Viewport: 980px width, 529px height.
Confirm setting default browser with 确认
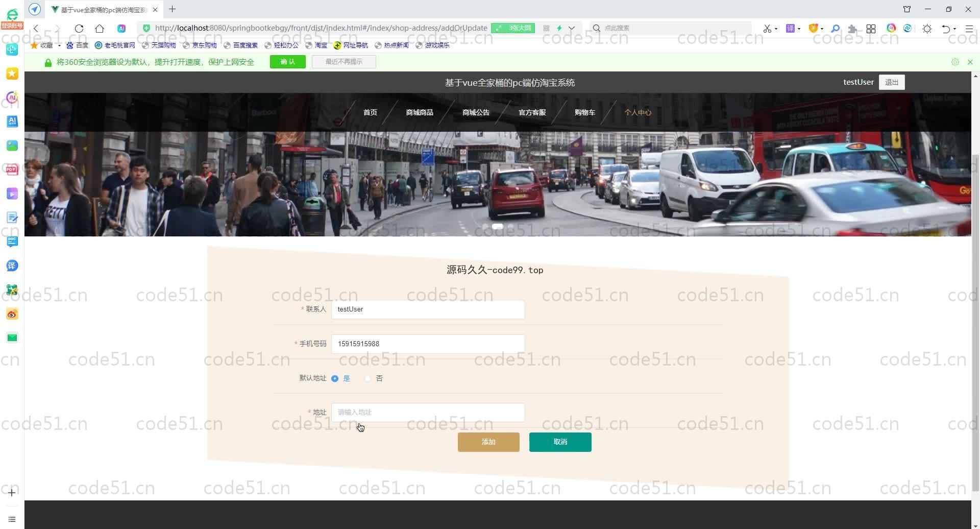[288, 62]
